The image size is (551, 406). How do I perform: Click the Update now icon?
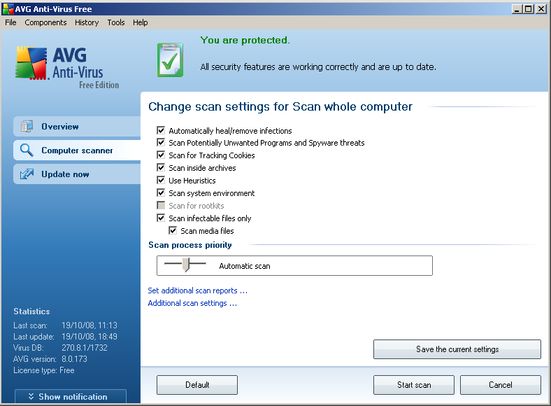point(27,174)
